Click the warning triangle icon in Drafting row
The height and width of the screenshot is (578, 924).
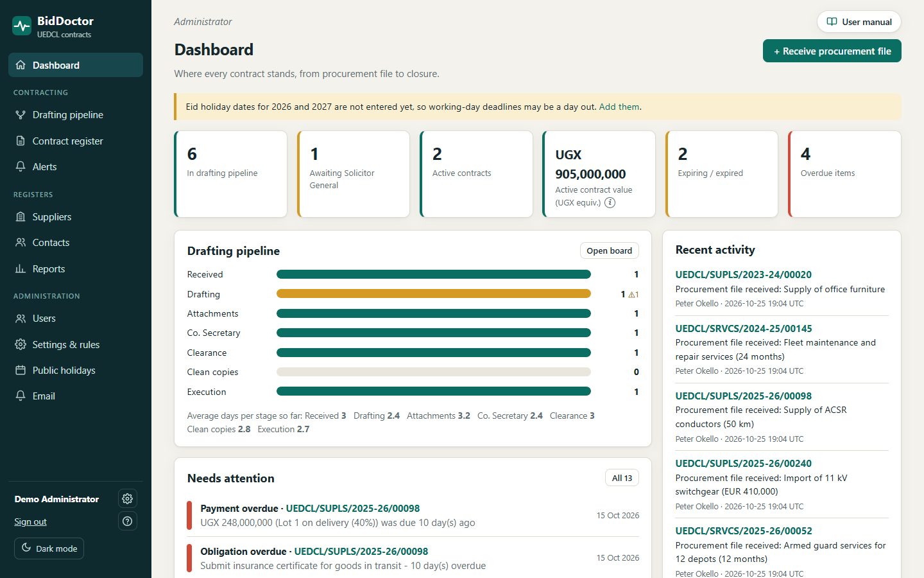(x=632, y=295)
